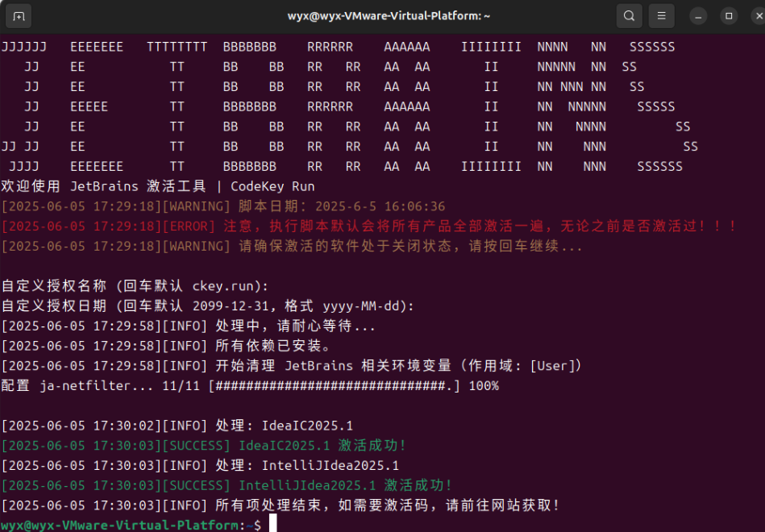The width and height of the screenshot is (765, 532).
Task: Click the terminal cursor block after the prompt
Action: click(x=273, y=523)
